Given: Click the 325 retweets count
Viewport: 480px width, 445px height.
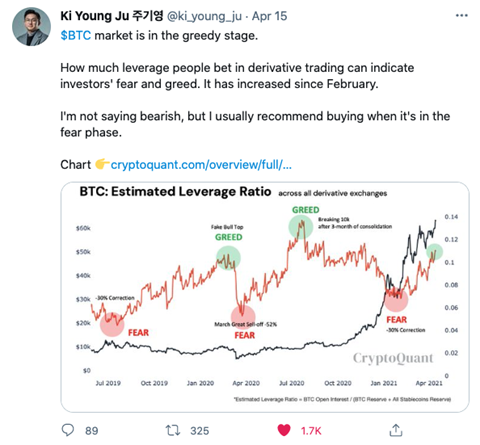Looking at the screenshot, I should [x=200, y=431].
